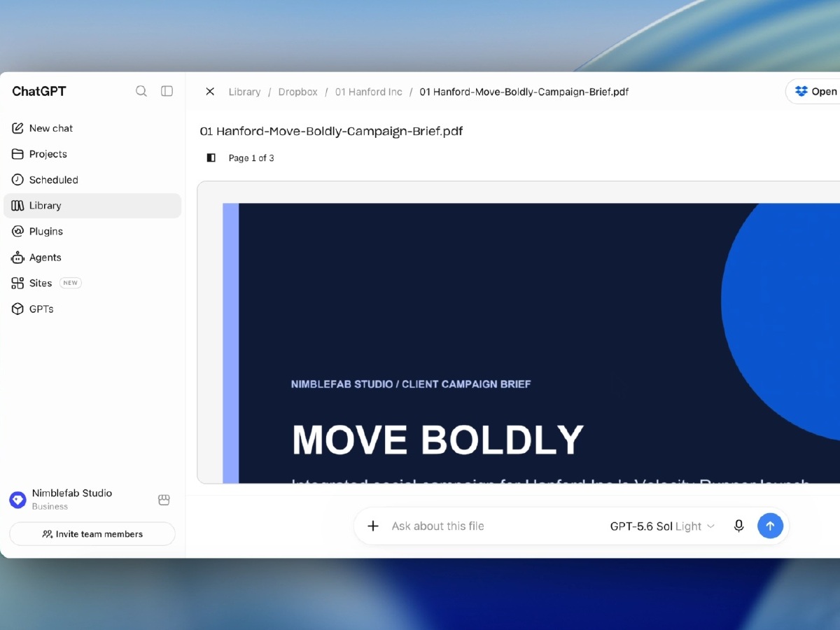Open search in ChatGPT sidebar

pyautogui.click(x=141, y=91)
